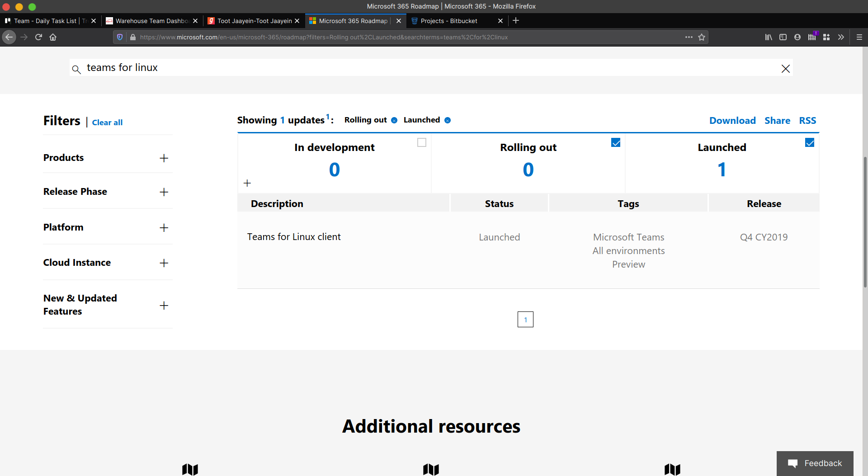Click the All environments tag

click(x=629, y=251)
